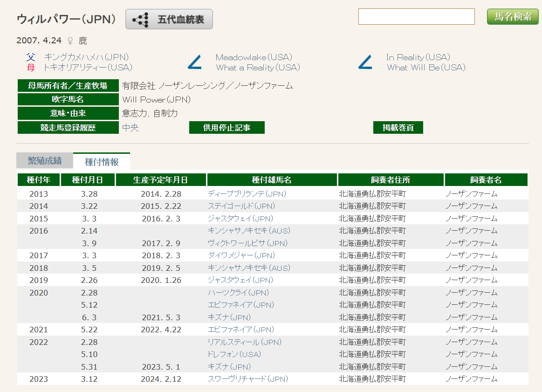Open stallion ディープブリランテ(JPN) link
The image size is (542, 392).
click(247, 194)
